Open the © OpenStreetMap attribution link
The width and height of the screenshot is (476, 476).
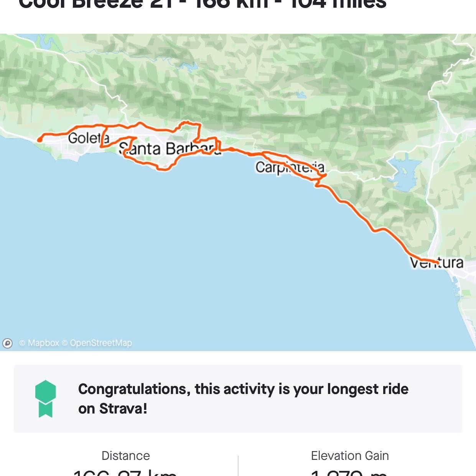pyautogui.click(x=97, y=343)
